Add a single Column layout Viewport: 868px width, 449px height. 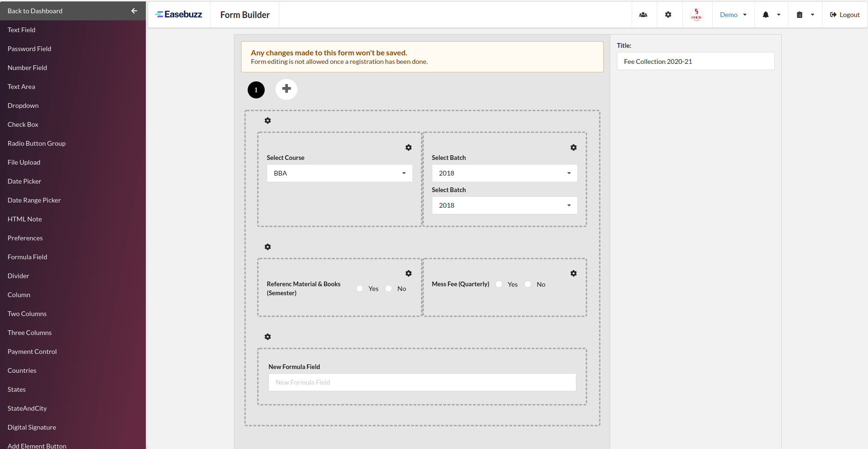(73, 295)
